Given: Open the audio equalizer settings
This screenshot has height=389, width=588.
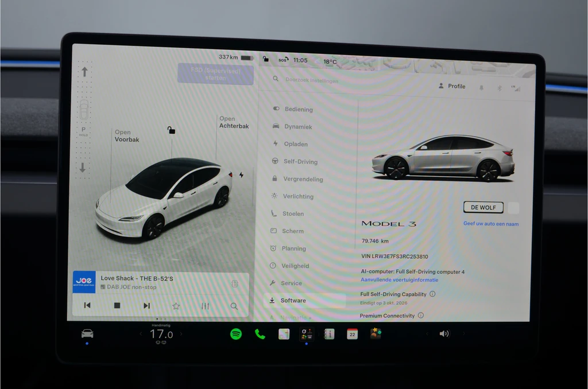Looking at the screenshot, I should pyautogui.click(x=205, y=306).
